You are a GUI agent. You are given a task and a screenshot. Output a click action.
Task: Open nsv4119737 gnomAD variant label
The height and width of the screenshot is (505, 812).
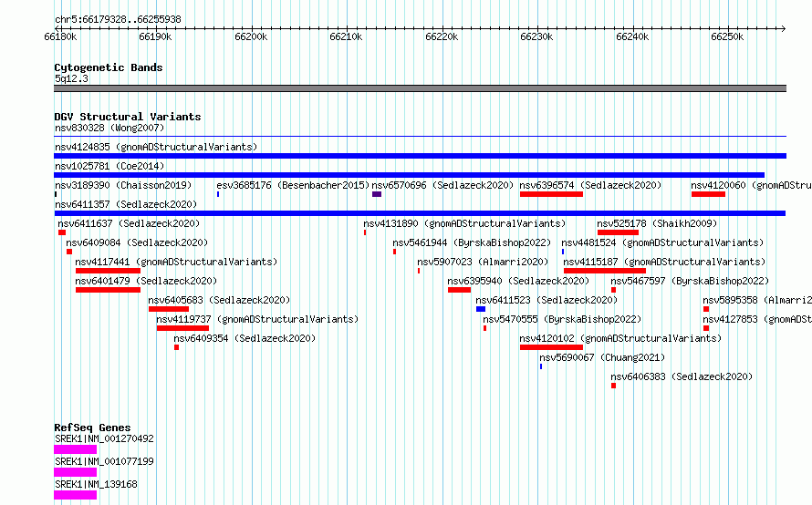coord(257,319)
